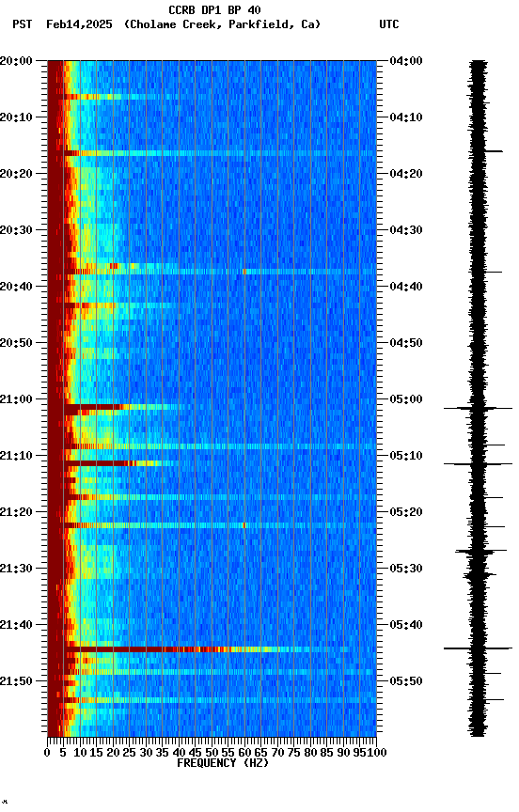Click the light streak near 21:08
This screenshot has height=812, width=519.
pyautogui.click(x=220, y=446)
